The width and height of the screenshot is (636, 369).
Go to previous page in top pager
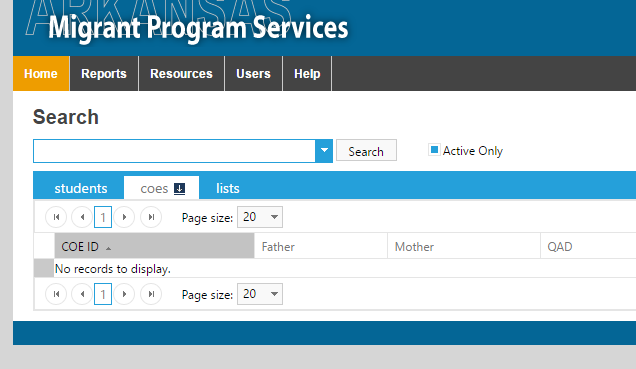click(x=82, y=217)
